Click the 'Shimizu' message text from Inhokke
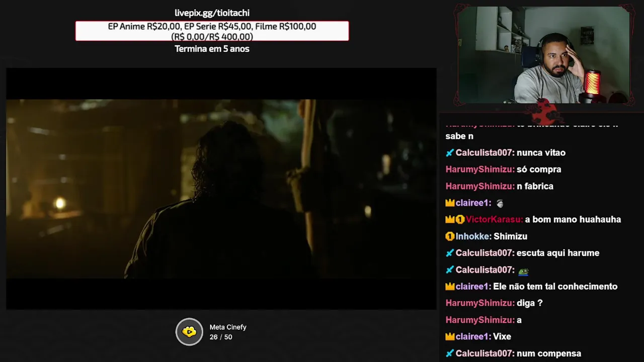This screenshot has height=362, width=644. click(510, 236)
